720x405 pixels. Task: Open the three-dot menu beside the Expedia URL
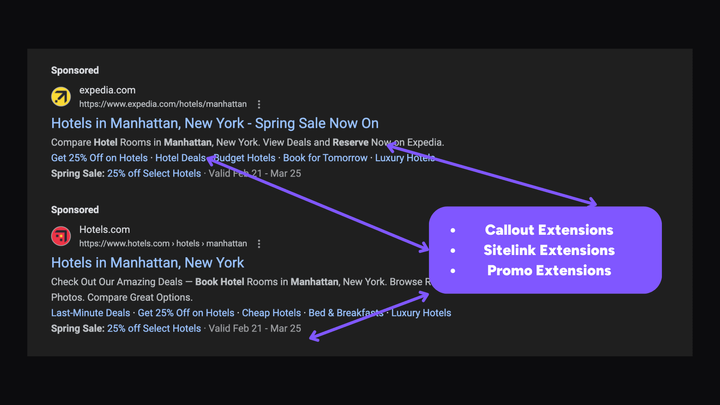coord(259,104)
